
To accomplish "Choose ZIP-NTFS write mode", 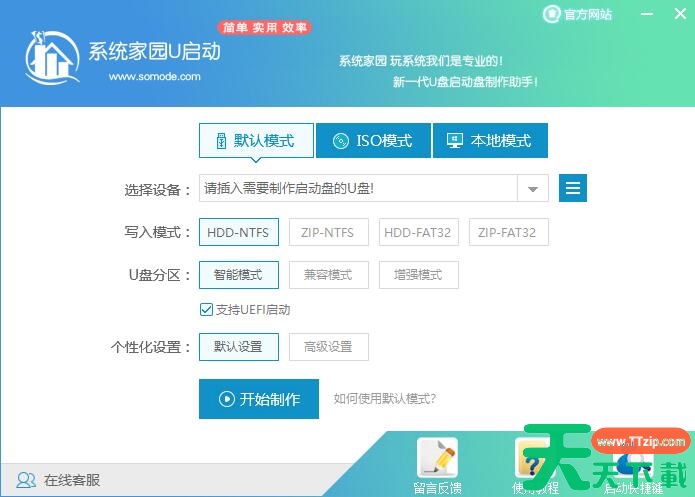I will (x=328, y=233).
